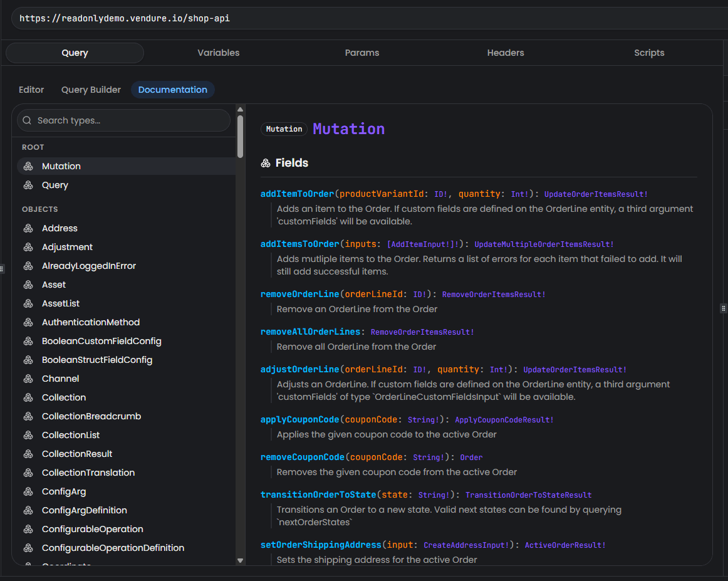Screen dimensions: 728x581
Task: Click the icon beside BooleanCustomFieldConfig
Action: 28,342
